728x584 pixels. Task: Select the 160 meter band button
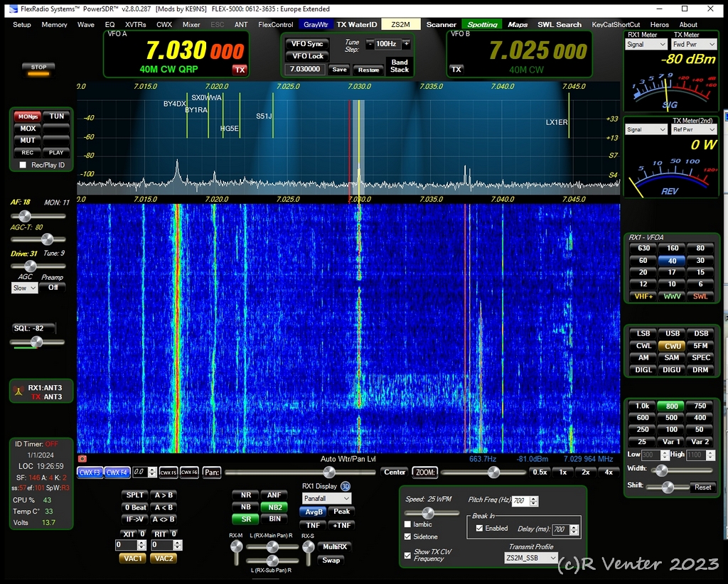pyautogui.click(x=672, y=248)
